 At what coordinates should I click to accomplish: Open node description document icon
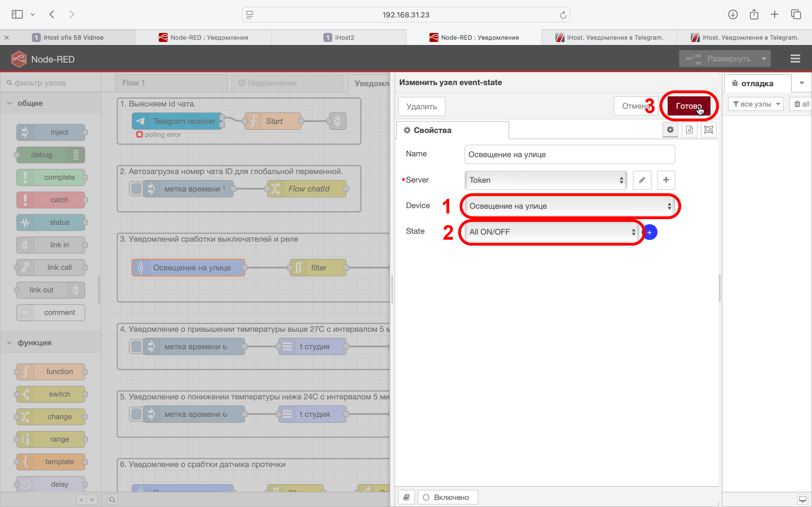click(689, 130)
